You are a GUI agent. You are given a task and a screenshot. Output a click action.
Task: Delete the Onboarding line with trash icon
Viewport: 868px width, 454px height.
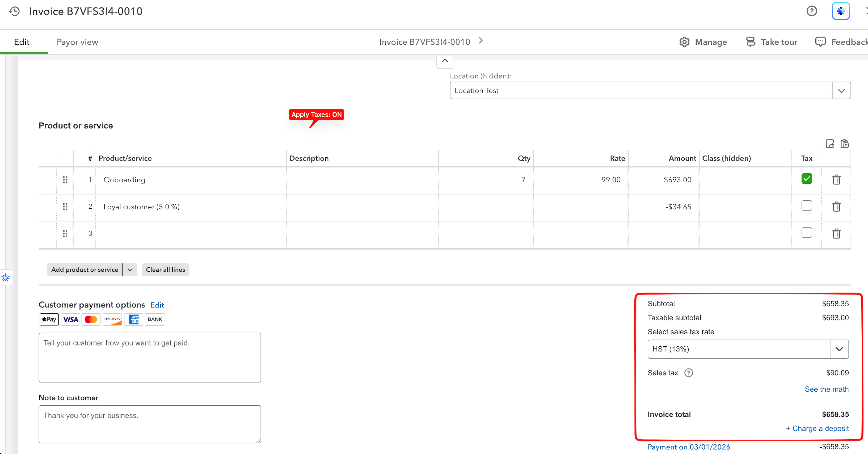836,180
